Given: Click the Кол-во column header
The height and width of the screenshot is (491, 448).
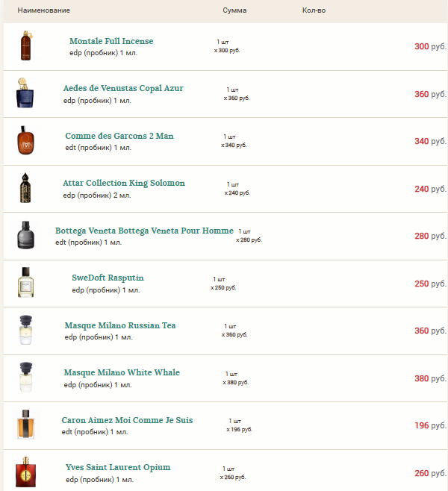Looking at the screenshot, I should (x=314, y=10).
